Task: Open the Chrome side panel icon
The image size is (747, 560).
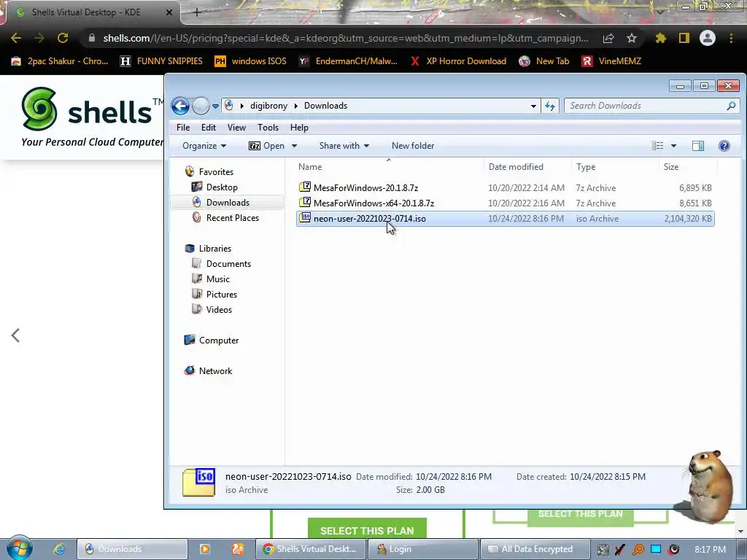Action: click(684, 38)
